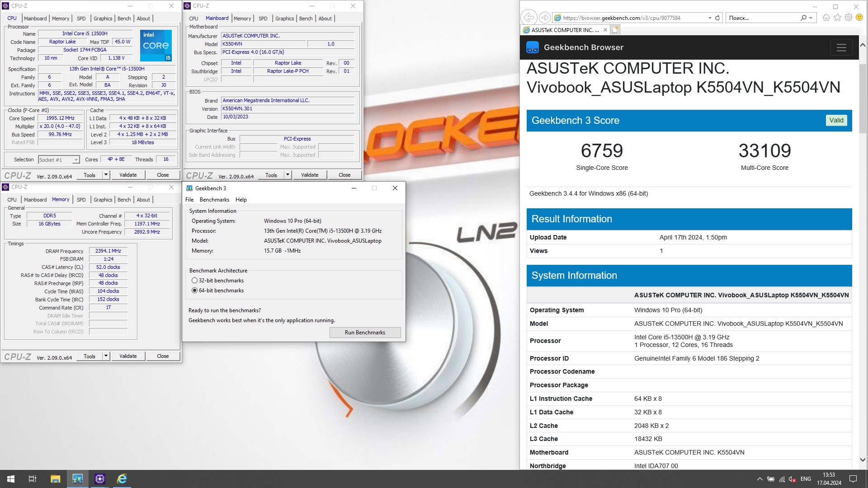Click the battery tray icon
This screenshot has width=868, height=488.
(x=771, y=479)
